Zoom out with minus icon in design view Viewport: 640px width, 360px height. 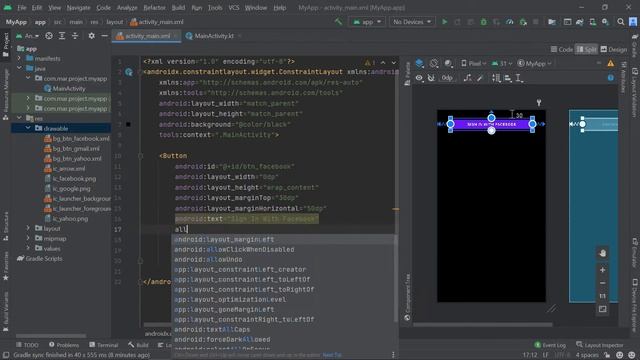point(602,283)
